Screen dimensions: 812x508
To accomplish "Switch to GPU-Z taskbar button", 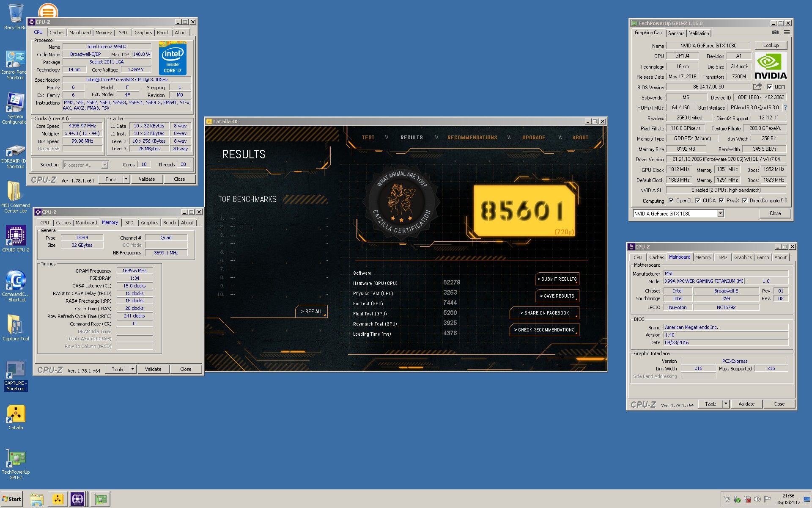I will point(101,499).
